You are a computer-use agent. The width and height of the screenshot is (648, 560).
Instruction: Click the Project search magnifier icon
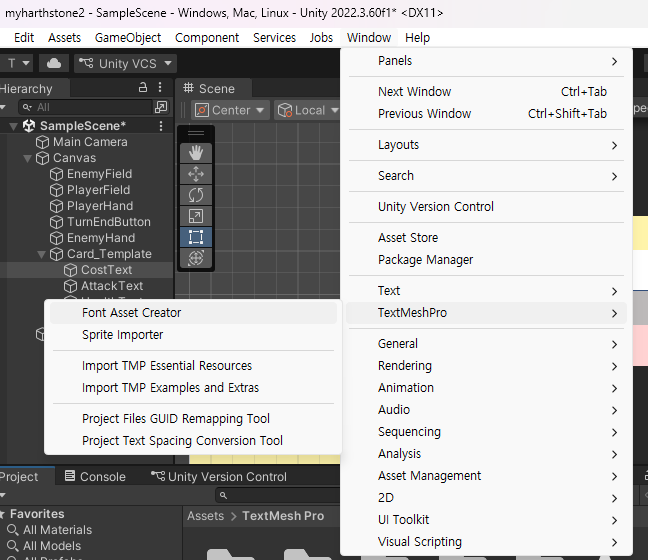pyautogui.click(x=223, y=495)
